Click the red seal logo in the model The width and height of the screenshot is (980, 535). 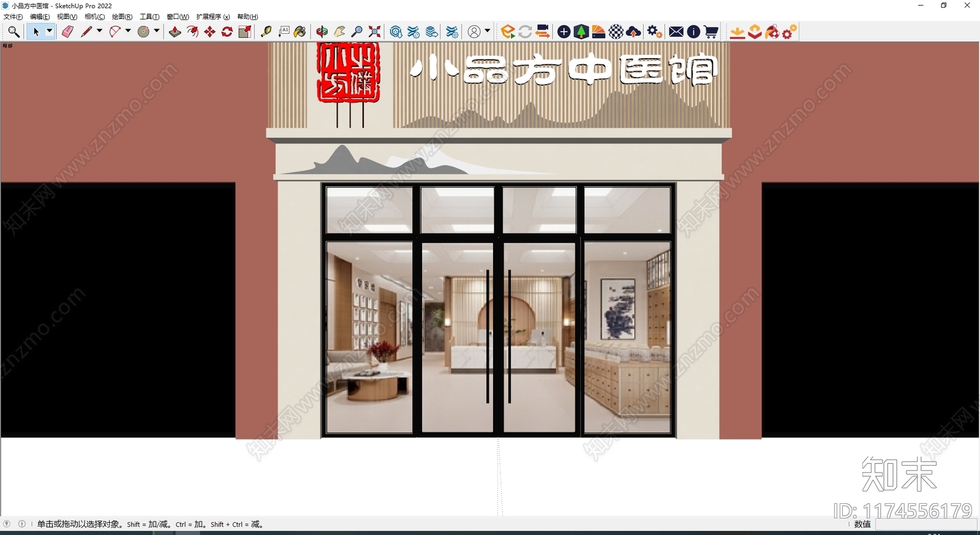pyautogui.click(x=349, y=72)
